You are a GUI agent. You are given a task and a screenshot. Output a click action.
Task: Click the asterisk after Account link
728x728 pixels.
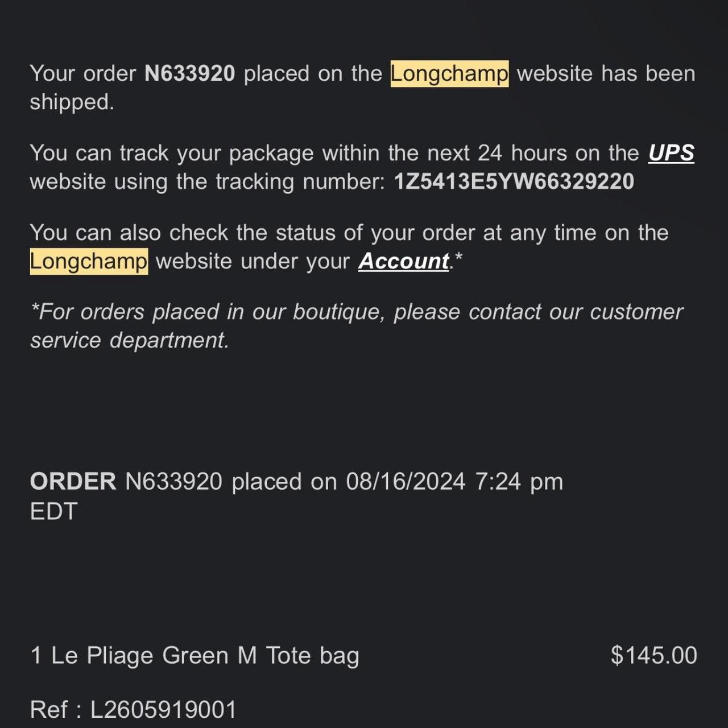(458, 258)
